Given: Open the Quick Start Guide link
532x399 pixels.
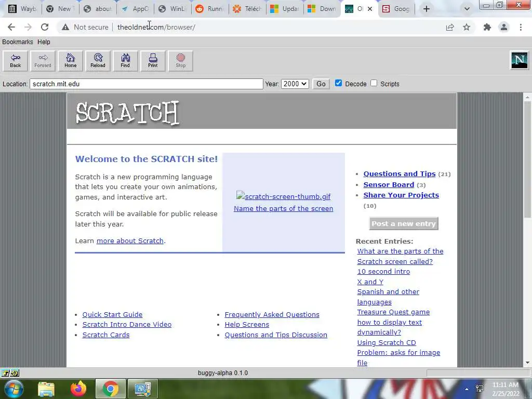Looking at the screenshot, I should point(112,314).
